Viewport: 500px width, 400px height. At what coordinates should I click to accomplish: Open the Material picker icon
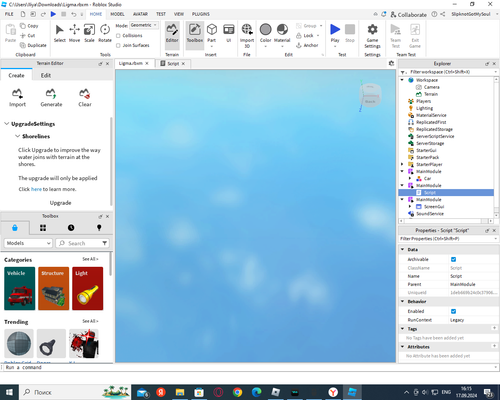pos(282,29)
